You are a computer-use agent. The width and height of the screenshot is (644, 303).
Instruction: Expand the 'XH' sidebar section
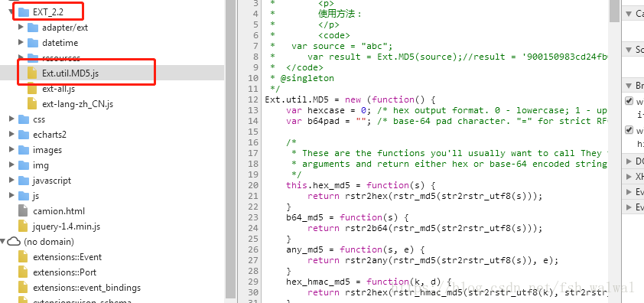pyautogui.click(x=629, y=177)
